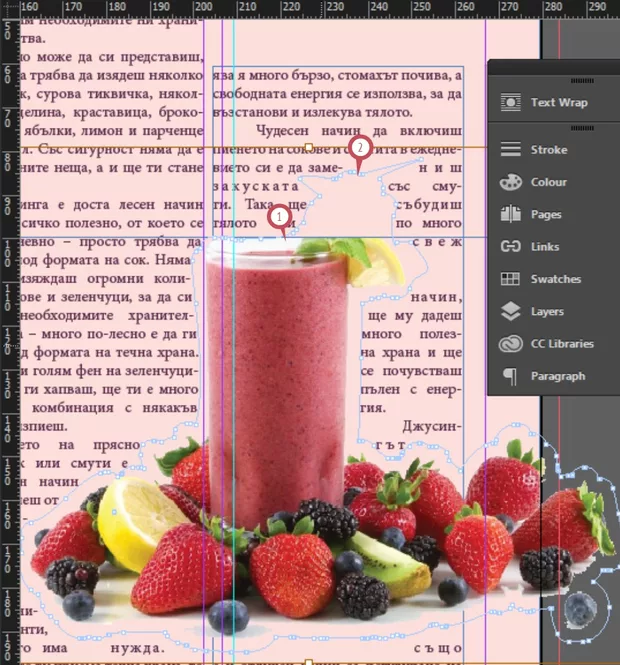This screenshot has width=620, height=665.
Task: Open the Text Wrap panel icon
Action: click(511, 102)
